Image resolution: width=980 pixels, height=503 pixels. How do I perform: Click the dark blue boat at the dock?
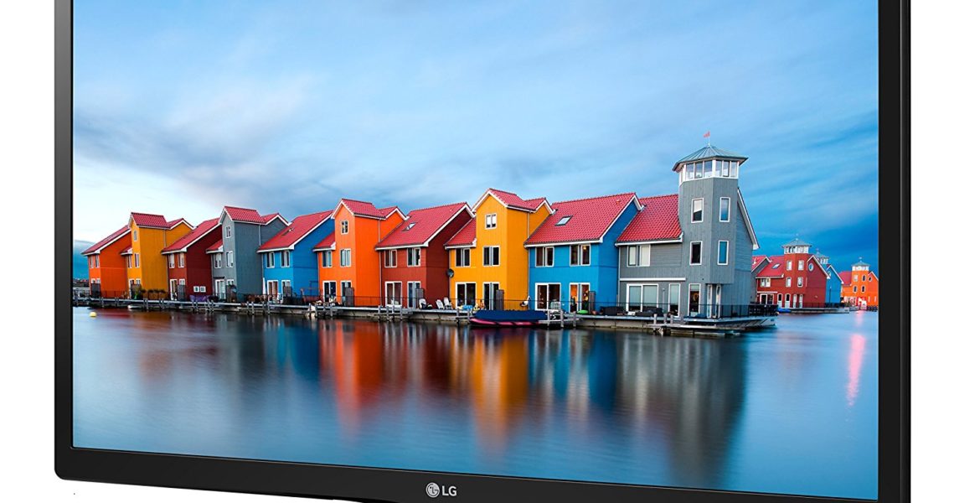click(x=506, y=318)
